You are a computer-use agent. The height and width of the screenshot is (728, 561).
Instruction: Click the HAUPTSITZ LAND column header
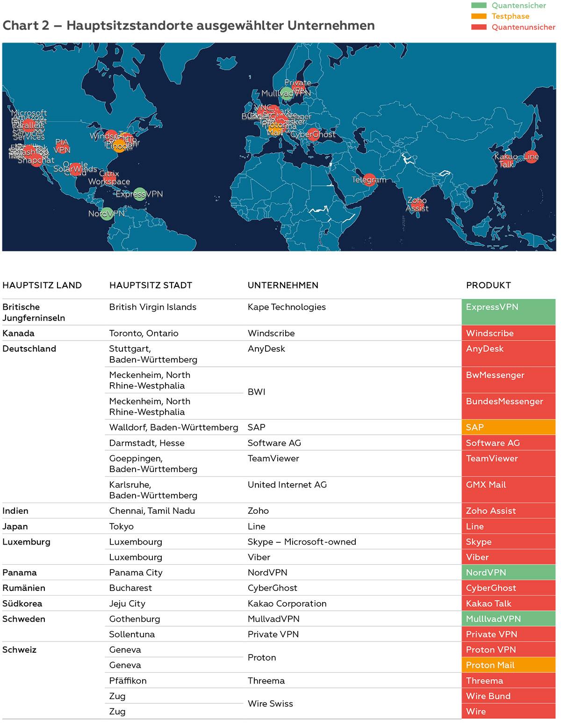[42, 285]
